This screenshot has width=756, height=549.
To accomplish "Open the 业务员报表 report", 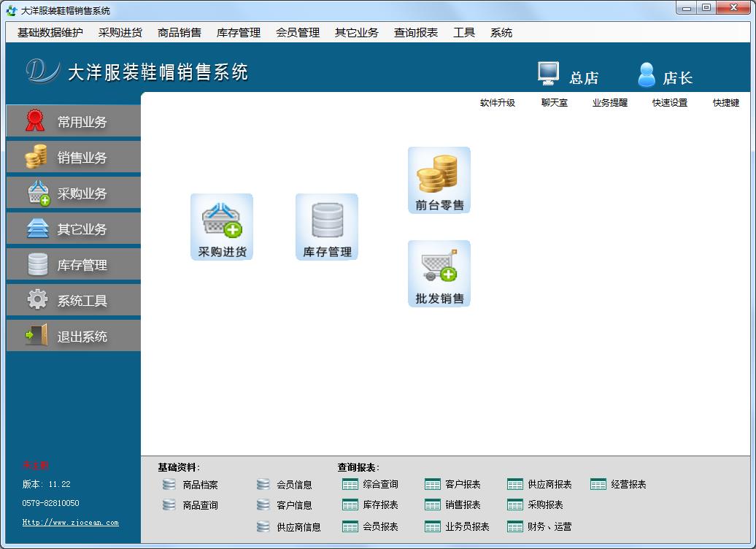I will [457, 526].
